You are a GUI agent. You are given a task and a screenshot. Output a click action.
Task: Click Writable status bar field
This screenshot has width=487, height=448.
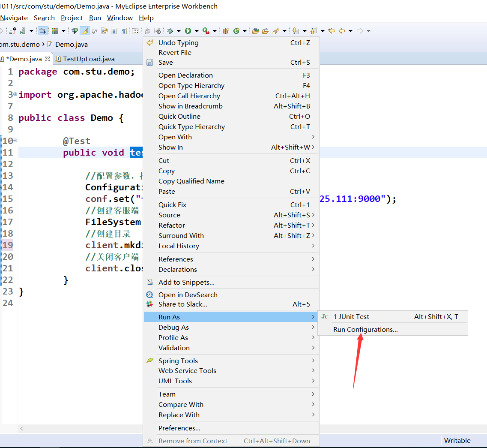pyautogui.click(x=457, y=441)
